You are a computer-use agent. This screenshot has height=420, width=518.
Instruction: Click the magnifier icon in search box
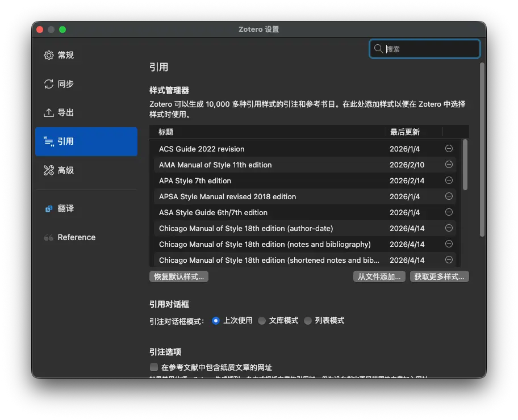[378, 49]
